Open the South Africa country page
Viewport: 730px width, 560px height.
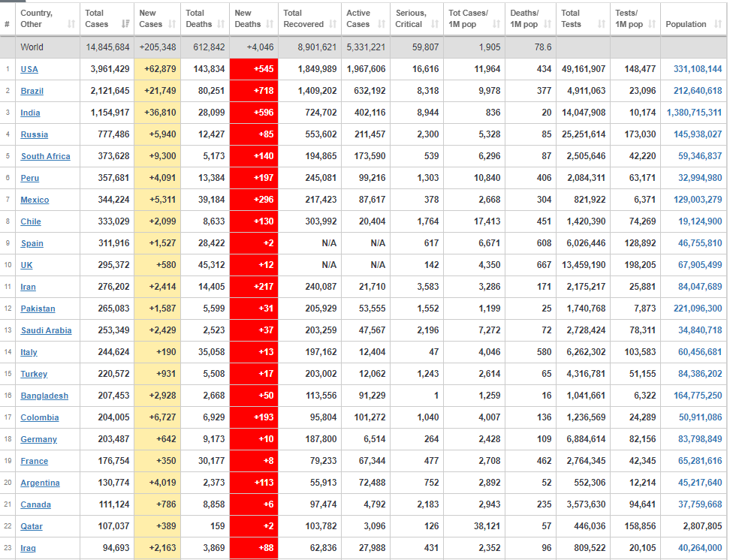(45, 156)
